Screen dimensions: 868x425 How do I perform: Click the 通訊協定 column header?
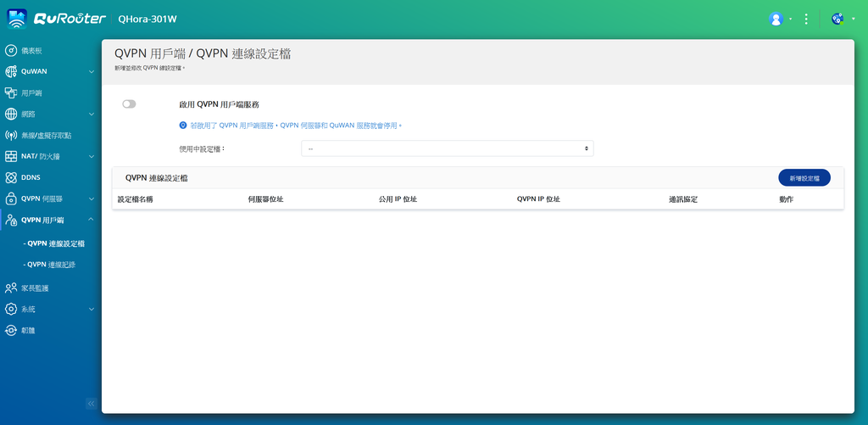[683, 199]
